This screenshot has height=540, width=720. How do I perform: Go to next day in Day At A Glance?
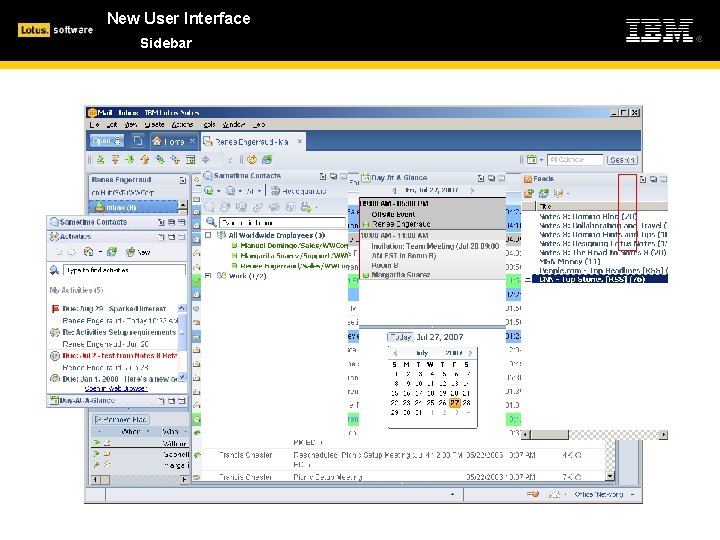click(472, 190)
